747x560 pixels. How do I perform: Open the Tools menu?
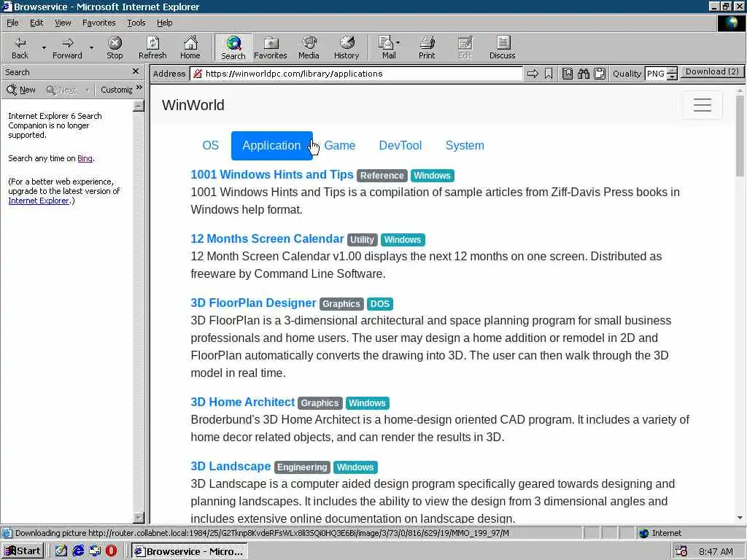click(136, 23)
